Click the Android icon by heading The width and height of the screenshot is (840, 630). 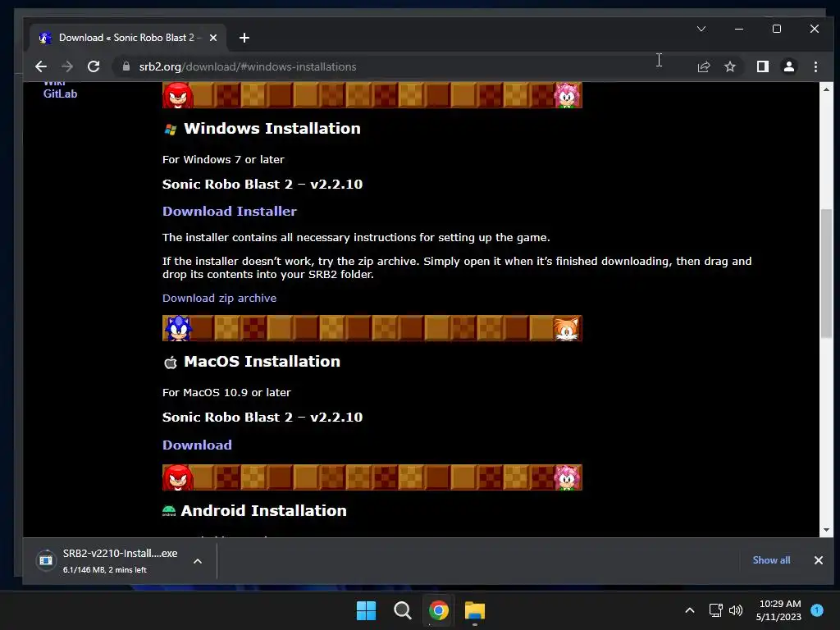click(169, 511)
